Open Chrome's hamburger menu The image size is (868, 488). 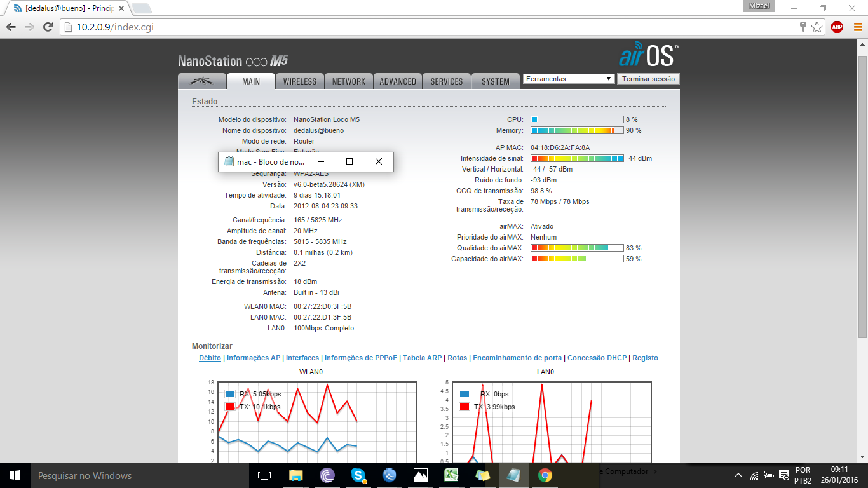(x=857, y=27)
